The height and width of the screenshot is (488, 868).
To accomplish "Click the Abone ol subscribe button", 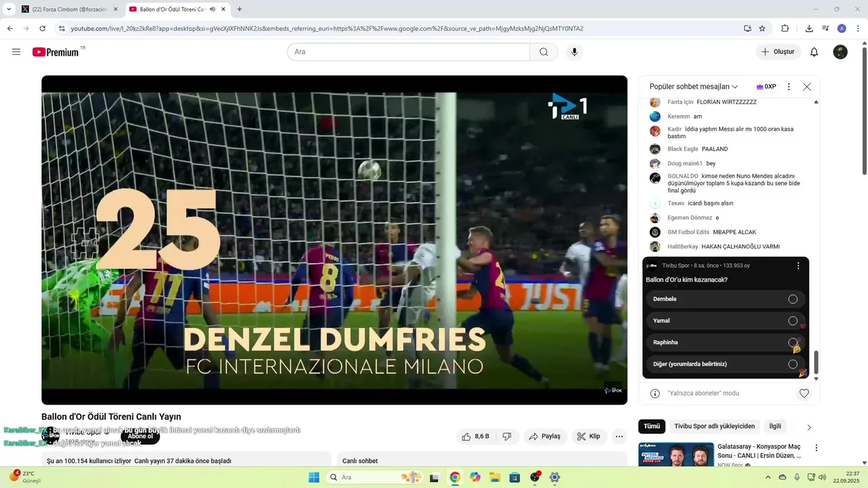I will (140, 436).
